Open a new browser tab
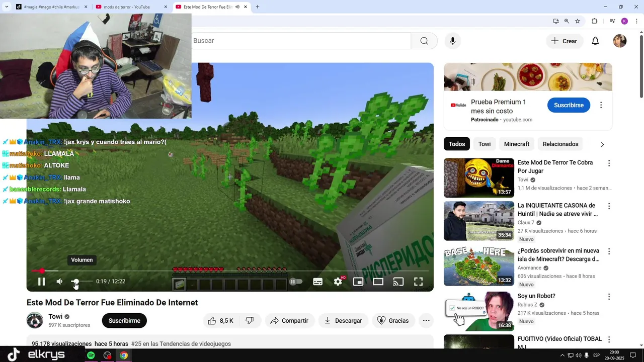The height and width of the screenshot is (362, 644). tap(258, 7)
